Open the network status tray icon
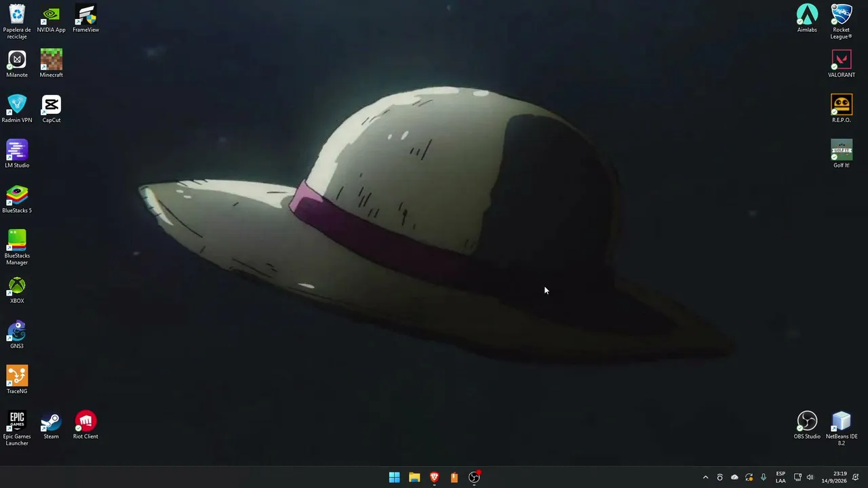Viewport: 868px width, 488px height. pos(797,478)
